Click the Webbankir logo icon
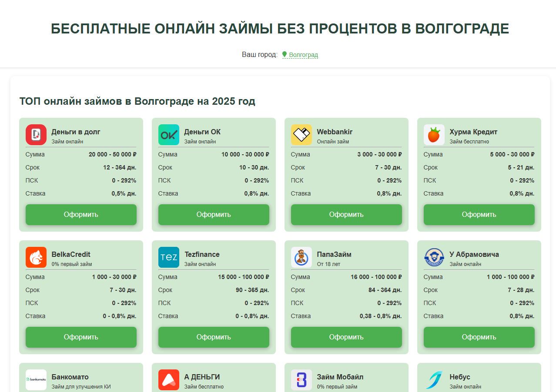 coord(301,135)
